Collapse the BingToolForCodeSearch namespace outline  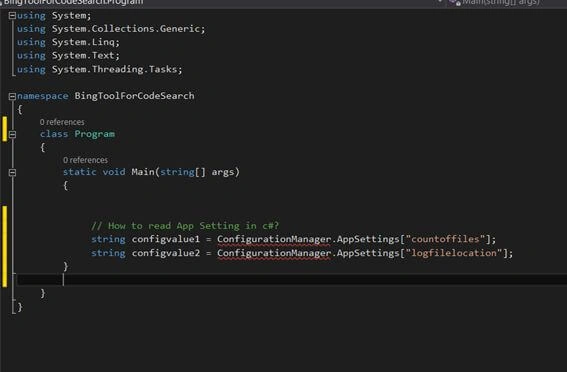12,96
